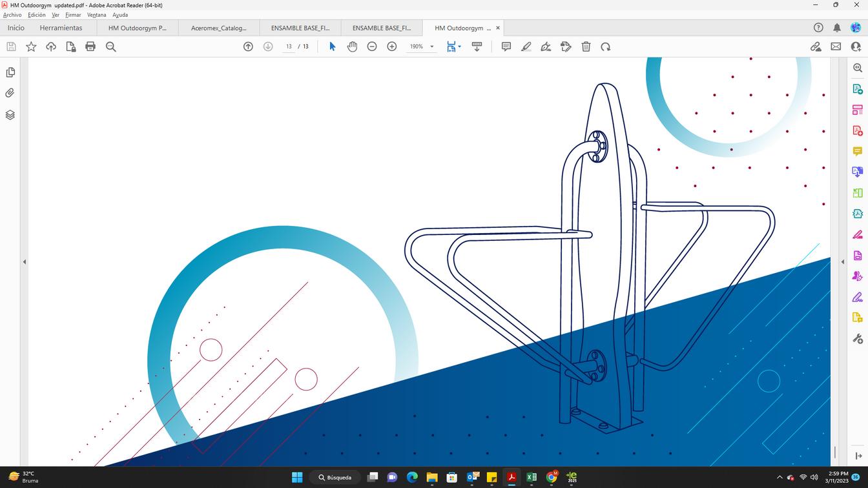The image size is (868, 488).
Task: Expand the left navigation pane
Action: click(25, 262)
